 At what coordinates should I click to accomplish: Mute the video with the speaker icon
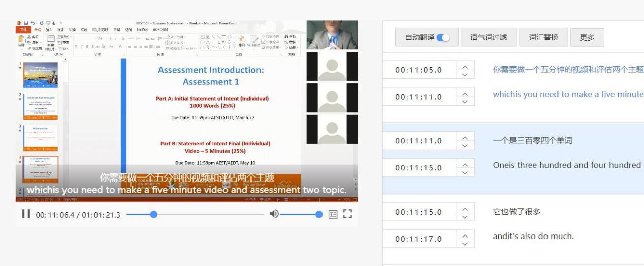(x=274, y=214)
